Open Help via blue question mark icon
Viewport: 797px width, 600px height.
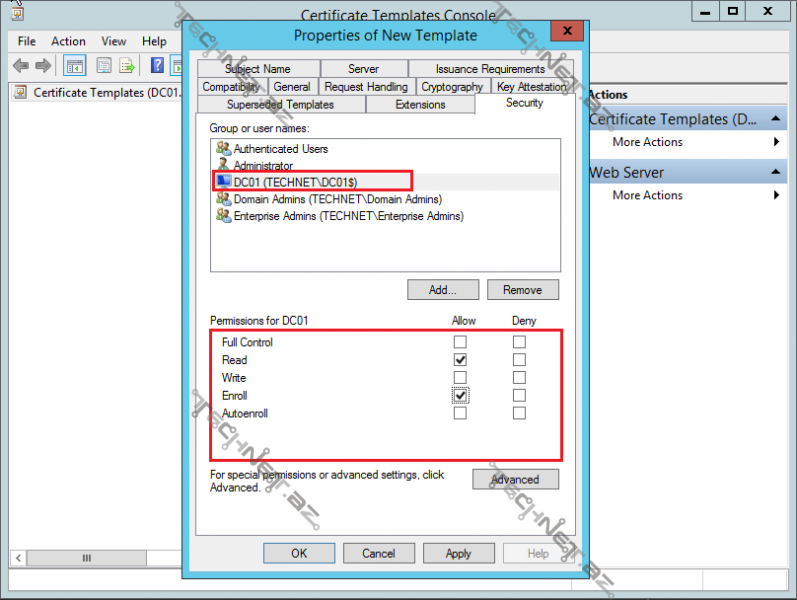[157, 66]
